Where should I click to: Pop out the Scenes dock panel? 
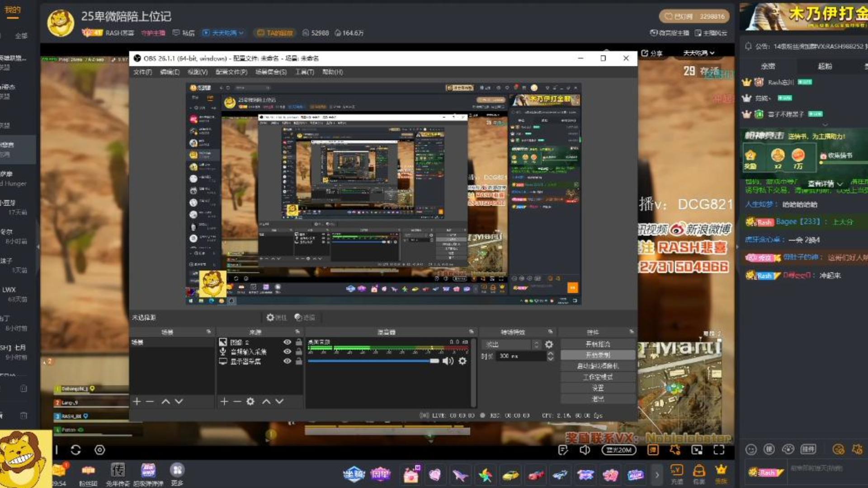click(x=208, y=332)
